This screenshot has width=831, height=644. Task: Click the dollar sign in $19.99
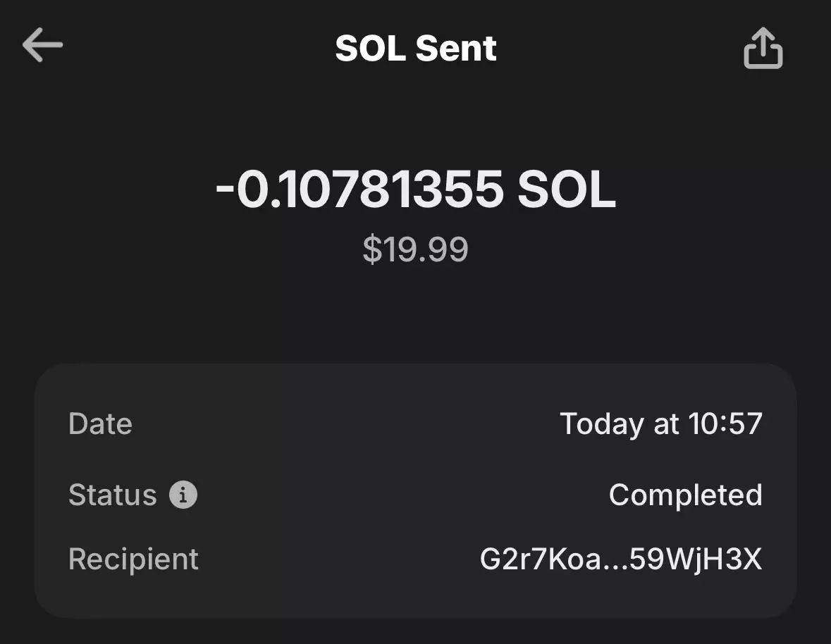(371, 250)
